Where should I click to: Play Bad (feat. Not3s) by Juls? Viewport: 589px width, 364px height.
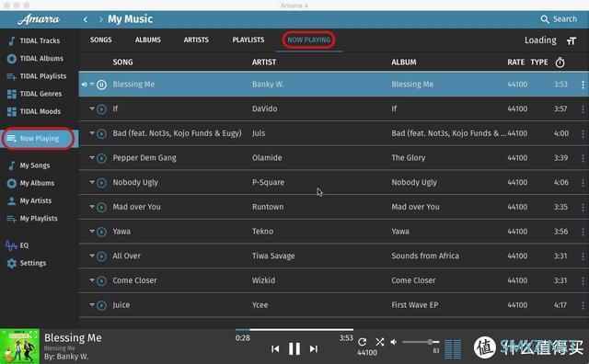101,133
